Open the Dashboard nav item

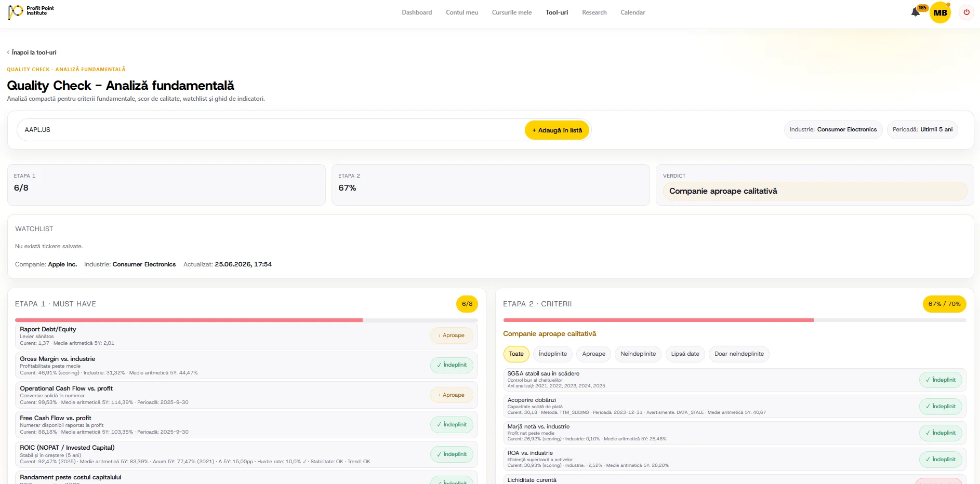[x=417, y=12]
